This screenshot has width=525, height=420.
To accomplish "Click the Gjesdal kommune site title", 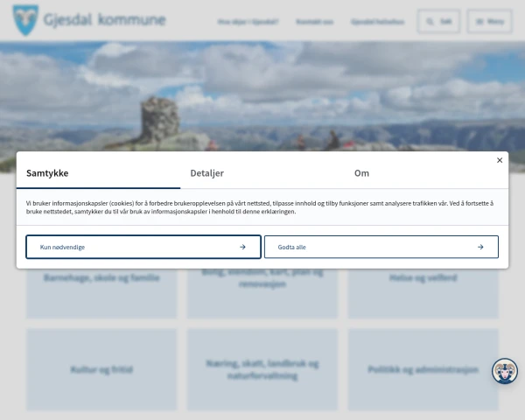I will pos(104,20).
